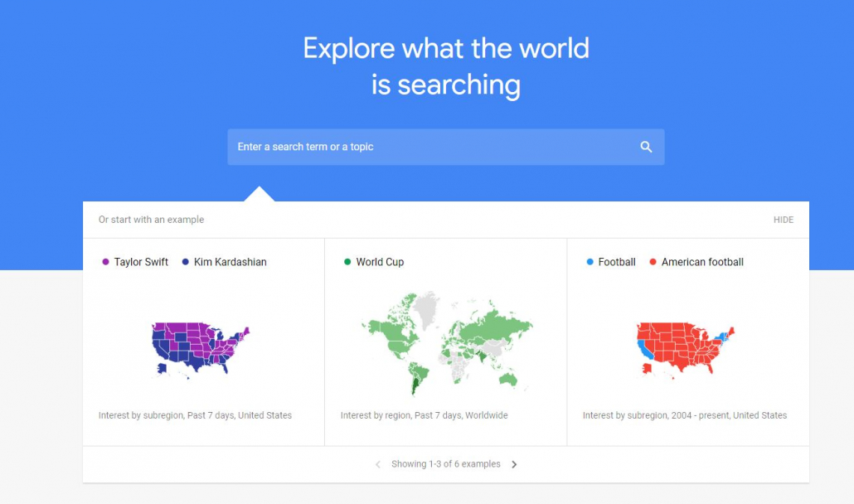
Task: Click the red American football legend dot
Action: 653,262
